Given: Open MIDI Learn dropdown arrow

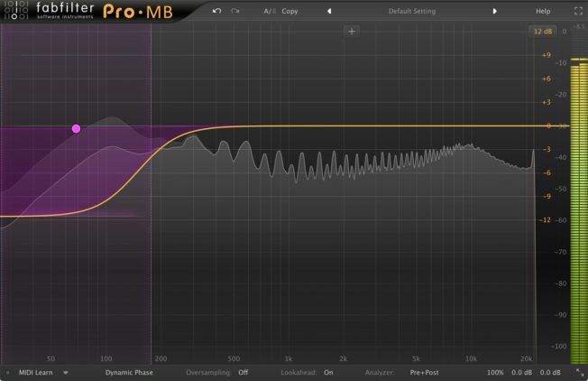Looking at the screenshot, I should (66, 373).
